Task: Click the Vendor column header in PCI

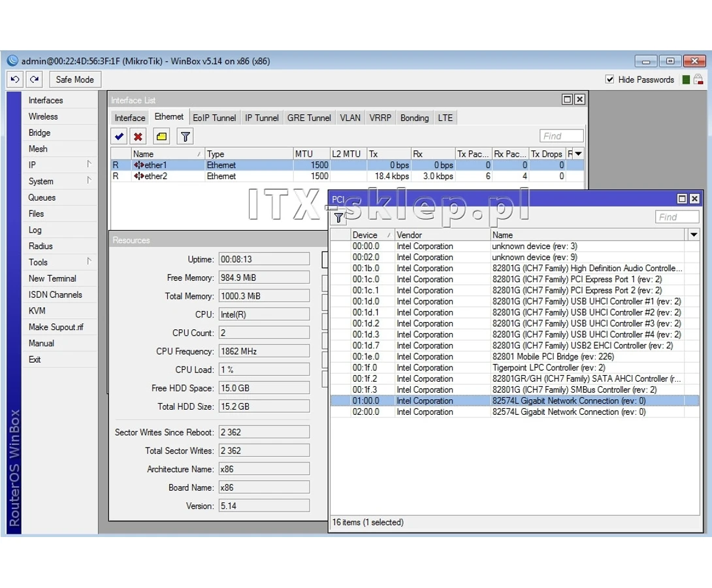Action: point(442,235)
